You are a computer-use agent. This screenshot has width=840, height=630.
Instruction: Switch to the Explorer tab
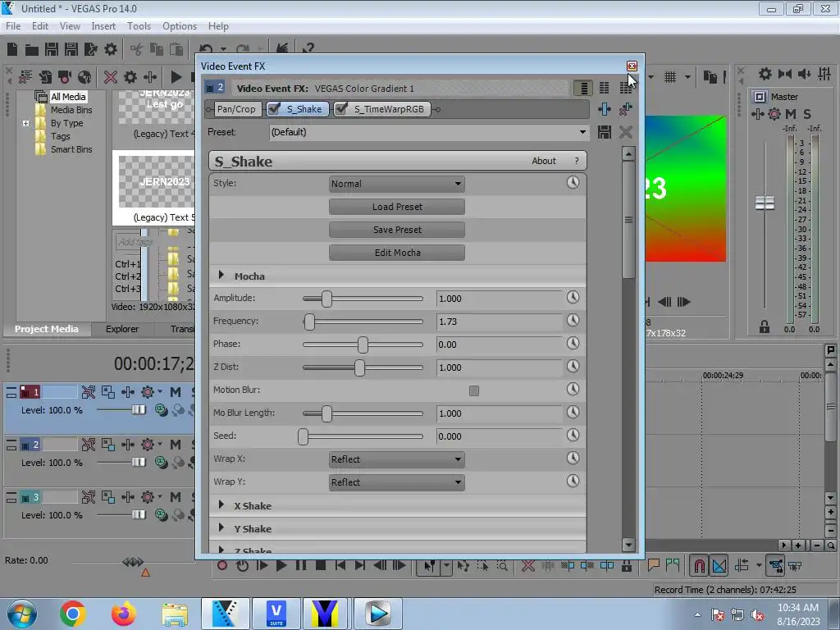122,329
